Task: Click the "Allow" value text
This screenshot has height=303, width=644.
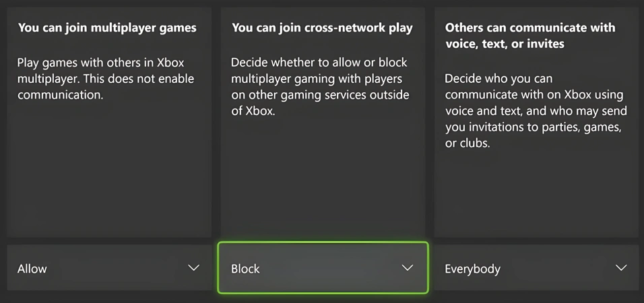Action: [x=32, y=269]
